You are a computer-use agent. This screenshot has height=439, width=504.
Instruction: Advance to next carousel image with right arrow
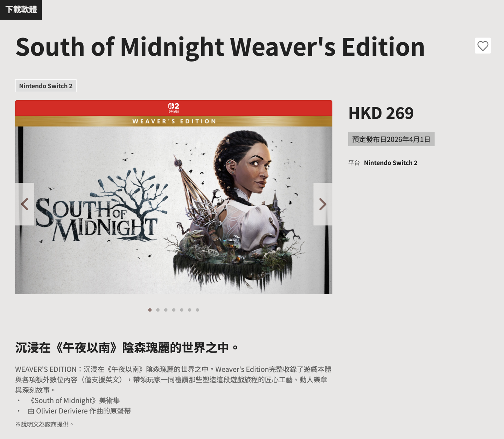(323, 204)
